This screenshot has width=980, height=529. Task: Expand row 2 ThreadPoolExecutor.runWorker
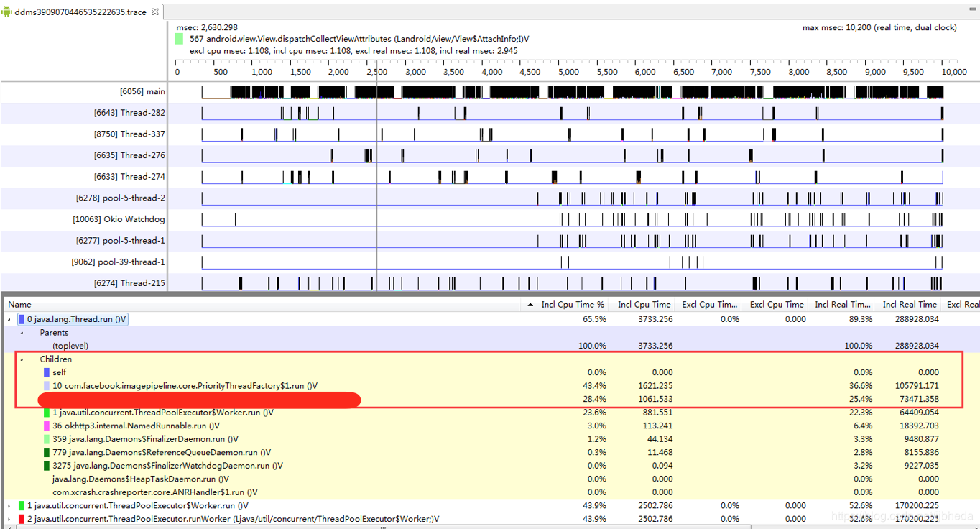(x=9, y=519)
